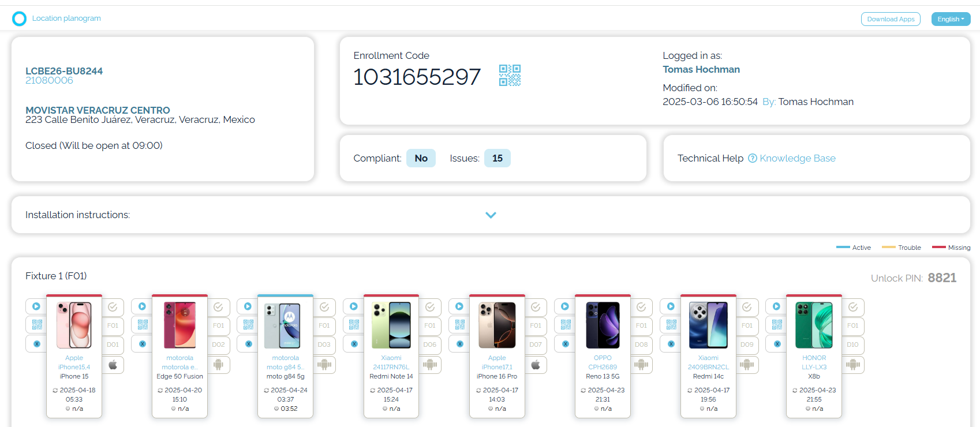Click the Tomas Hochman logged-in user name
The width and height of the screenshot is (980, 427).
click(701, 69)
